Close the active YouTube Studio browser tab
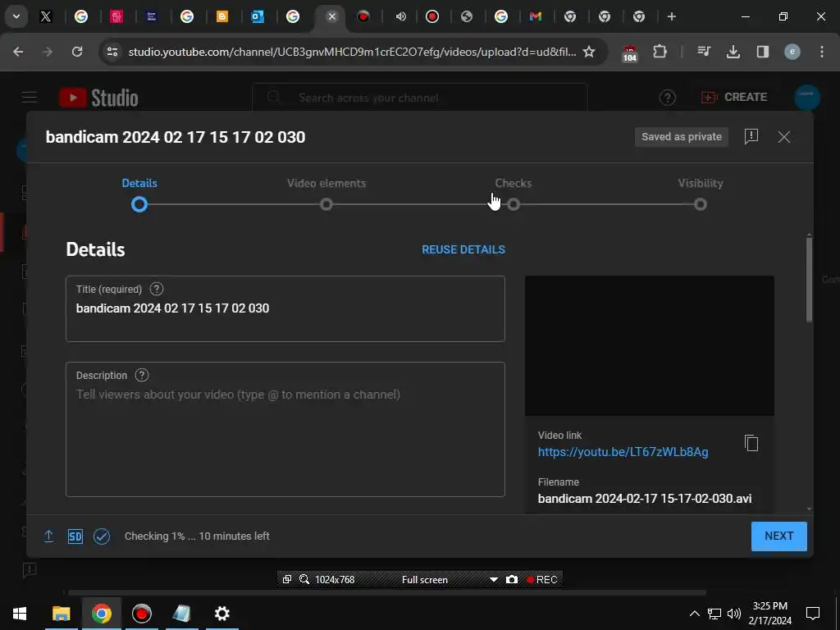Image resolution: width=840 pixels, height=630 pixels. pyautogui.click(x=331, y=16)
